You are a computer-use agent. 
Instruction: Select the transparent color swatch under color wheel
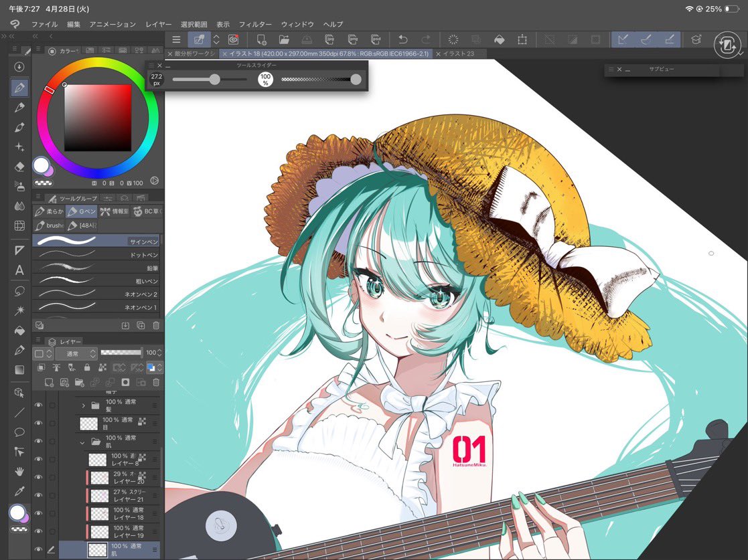[44, 183]
